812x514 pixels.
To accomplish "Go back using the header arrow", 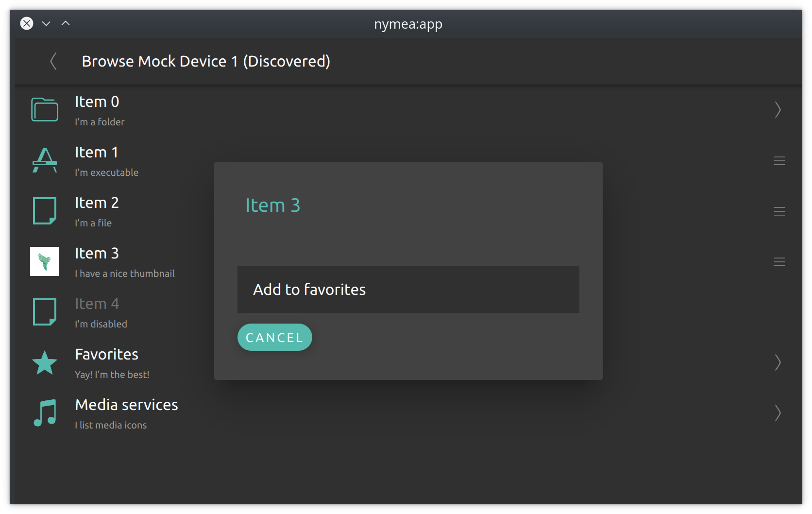I will click(53, 61).
